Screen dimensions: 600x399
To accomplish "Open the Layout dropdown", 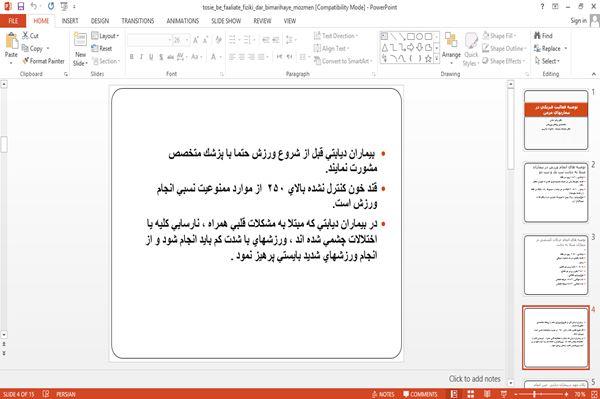I will (x=106, y=36).
